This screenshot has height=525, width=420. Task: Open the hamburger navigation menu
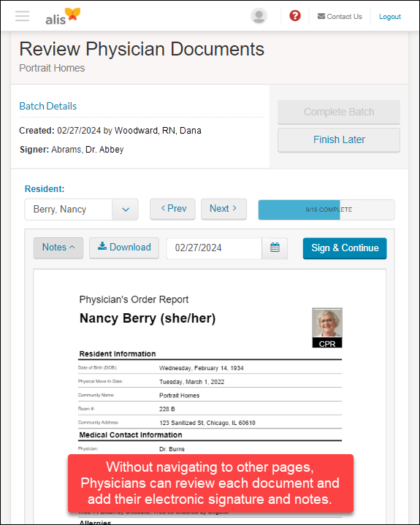coord(22,16)
